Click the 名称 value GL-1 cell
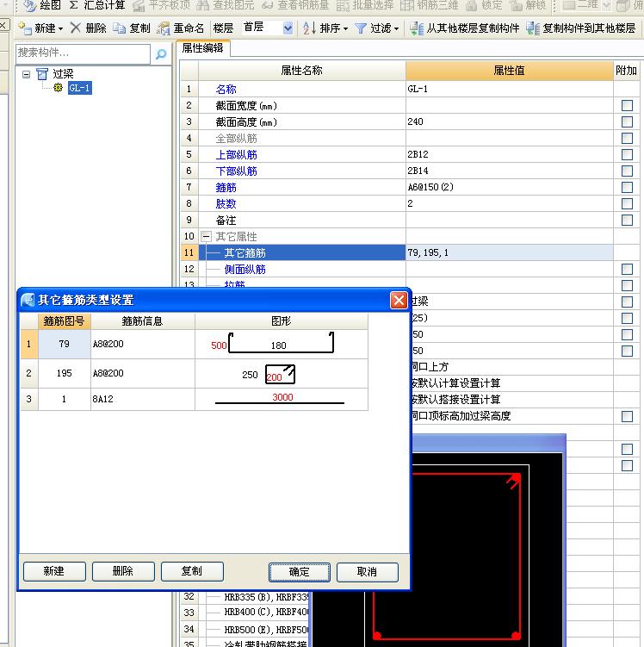Screen dimensions: 644x647 [x=509, y=89]
